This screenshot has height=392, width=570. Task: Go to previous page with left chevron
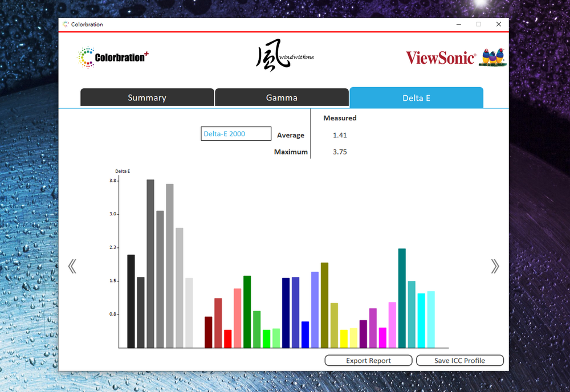[x=72, y=266]
